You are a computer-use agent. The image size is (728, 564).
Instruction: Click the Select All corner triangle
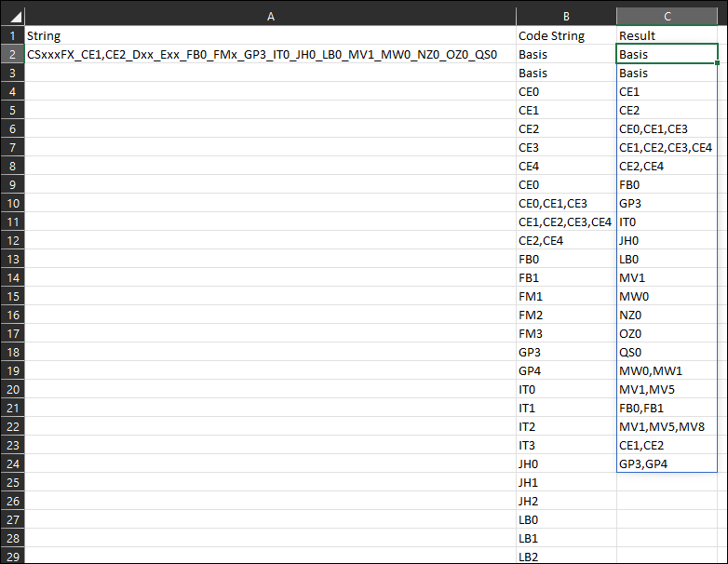15,17
